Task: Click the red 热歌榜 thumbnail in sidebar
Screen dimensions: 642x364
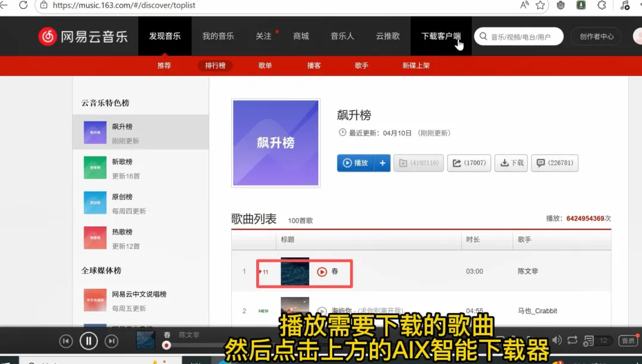Action: tap(95, 238)
